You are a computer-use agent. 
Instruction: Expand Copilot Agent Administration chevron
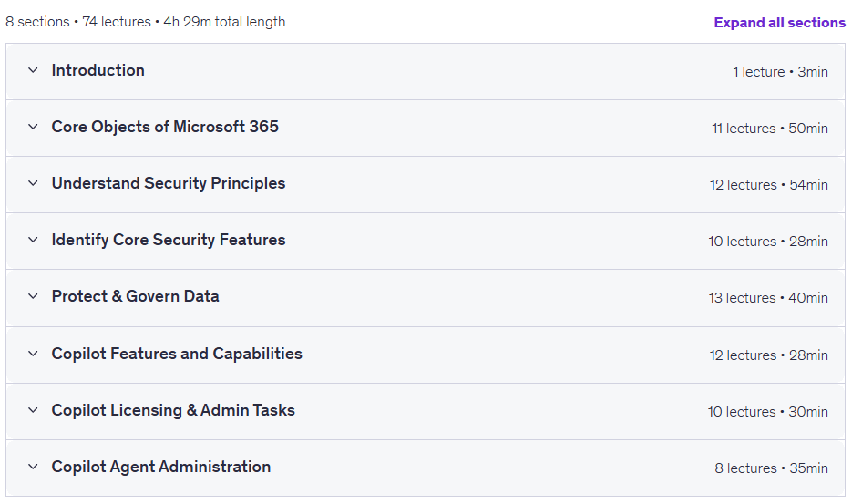click(33, 467)
